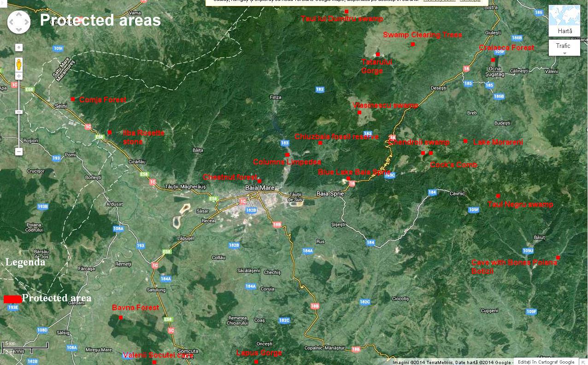This screenshot has width=588, height=365.
Task: Click the Budești village label
Action: [502, 123]
